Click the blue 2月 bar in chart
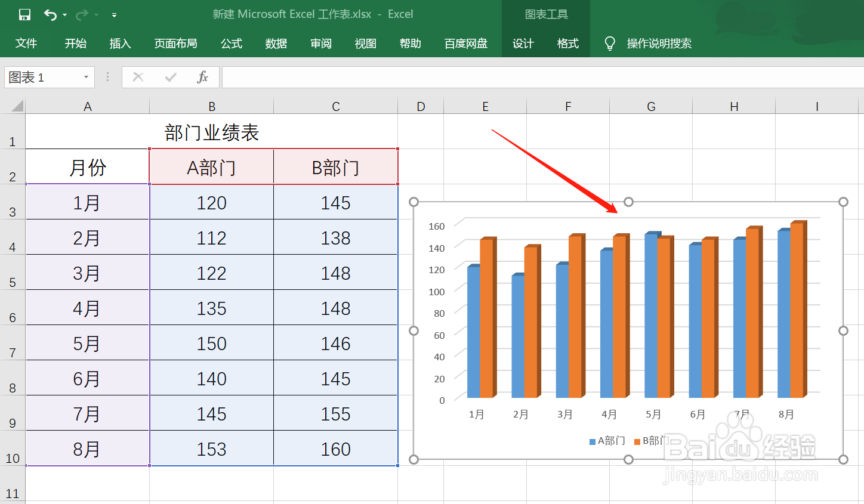864x504 pixels. click(518, 336)
